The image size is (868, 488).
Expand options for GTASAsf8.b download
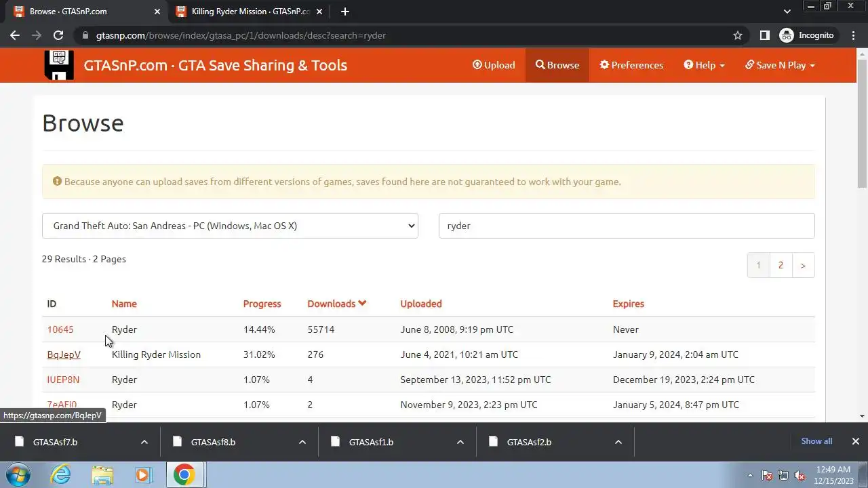point(302,442)
